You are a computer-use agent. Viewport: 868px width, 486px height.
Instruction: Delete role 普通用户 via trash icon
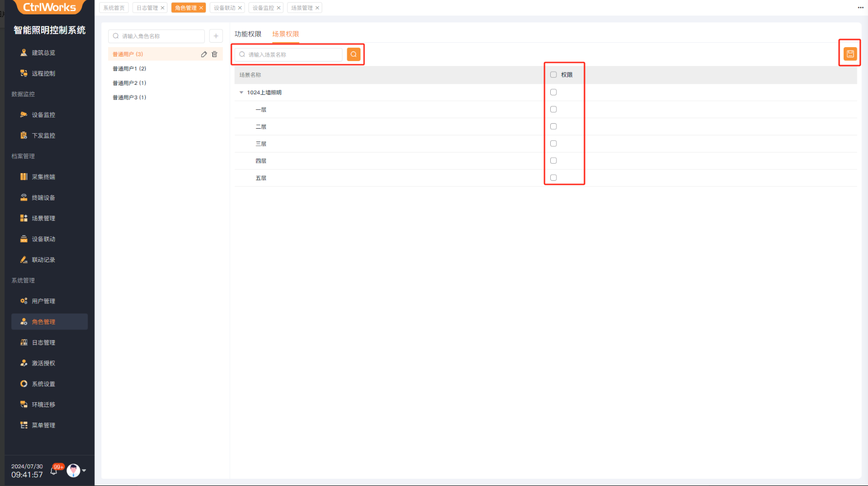tap(215, 54)
